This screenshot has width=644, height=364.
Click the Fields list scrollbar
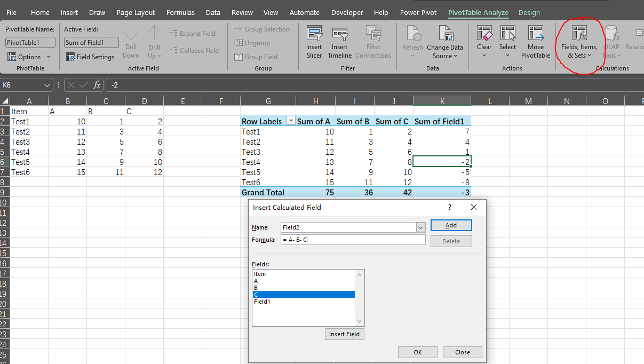pyautogui.click(x=360, y=297)
